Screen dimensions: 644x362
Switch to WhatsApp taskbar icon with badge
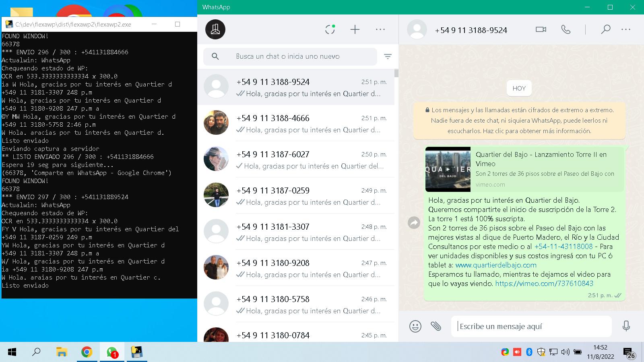pos(112,352)
